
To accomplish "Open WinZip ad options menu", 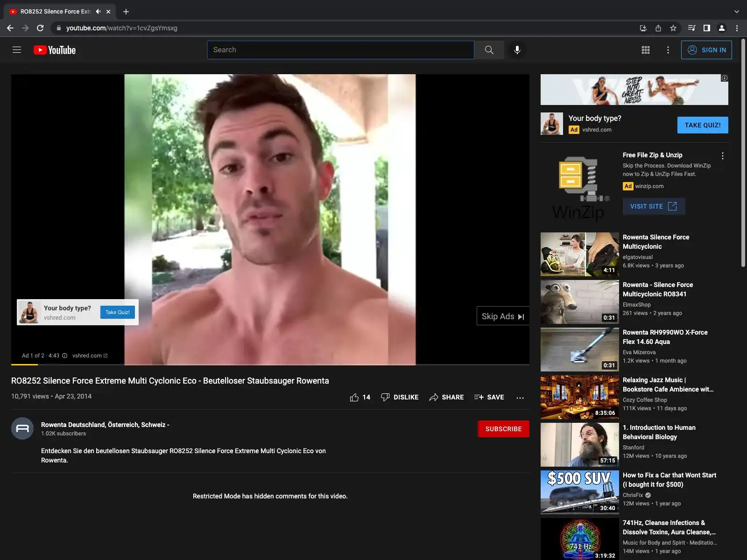I will pos(723,156).
